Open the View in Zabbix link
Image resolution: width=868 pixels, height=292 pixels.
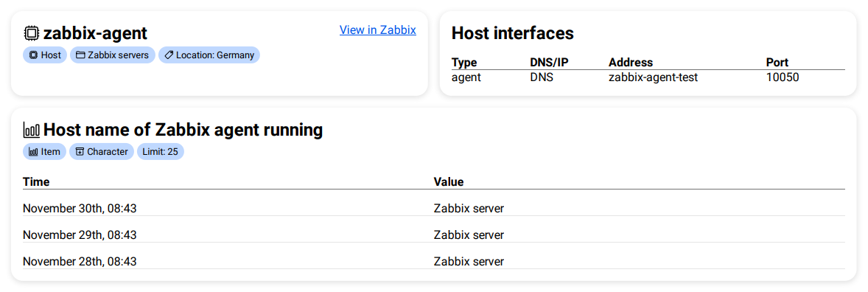click(377, 30)
